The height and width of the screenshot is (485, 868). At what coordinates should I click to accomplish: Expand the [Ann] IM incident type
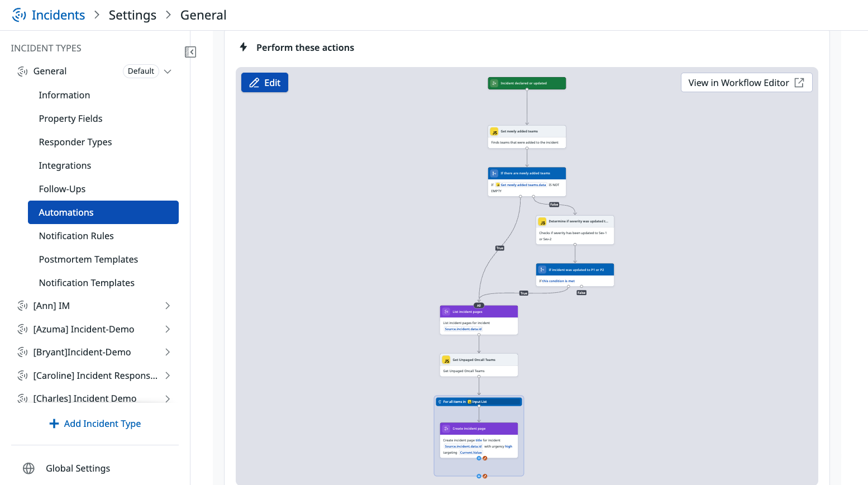tap(168, 306)
